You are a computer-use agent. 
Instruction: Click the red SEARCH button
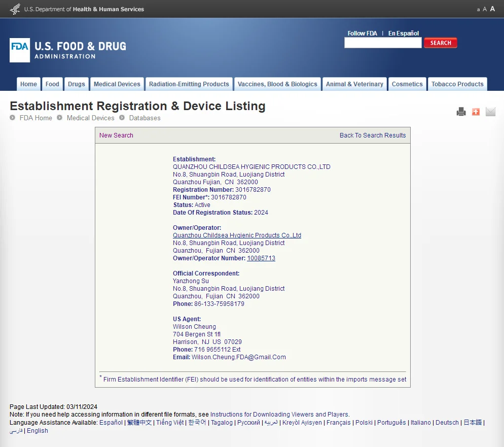click(440, 43)
